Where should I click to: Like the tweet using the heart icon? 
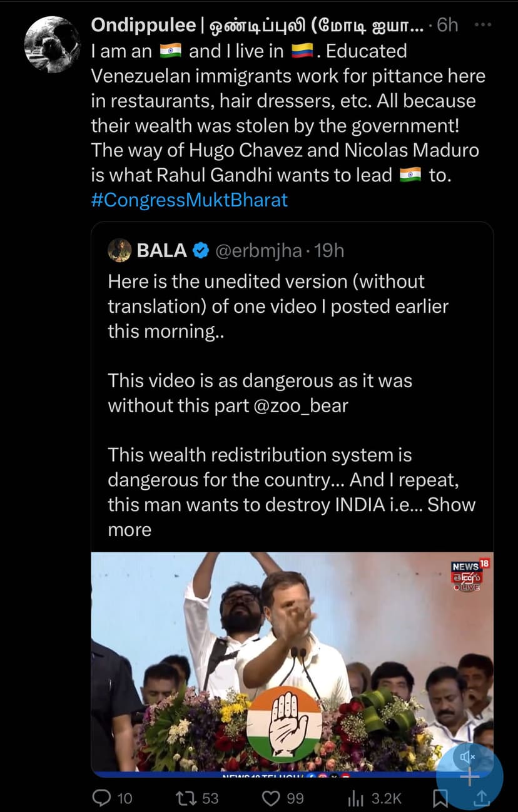click(270, 798)
